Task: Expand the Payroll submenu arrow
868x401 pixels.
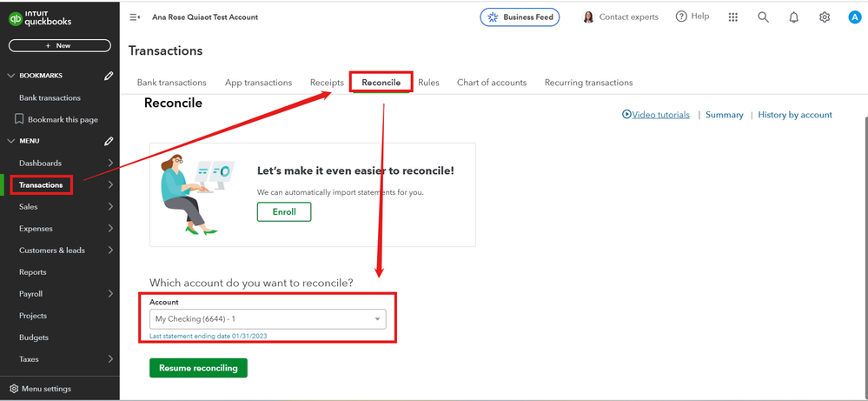Action: 110,293
